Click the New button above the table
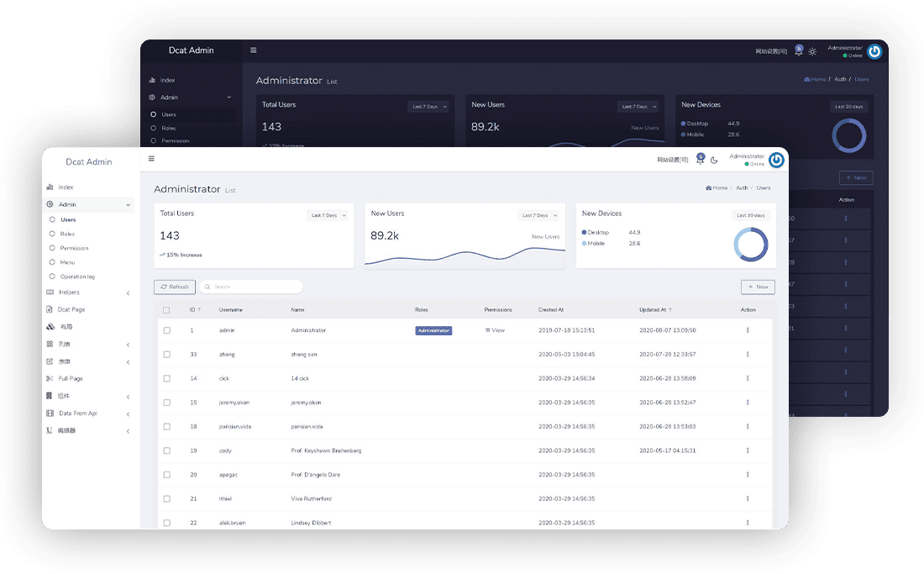This screenshot has height=574, width=924. coord(758,287)
